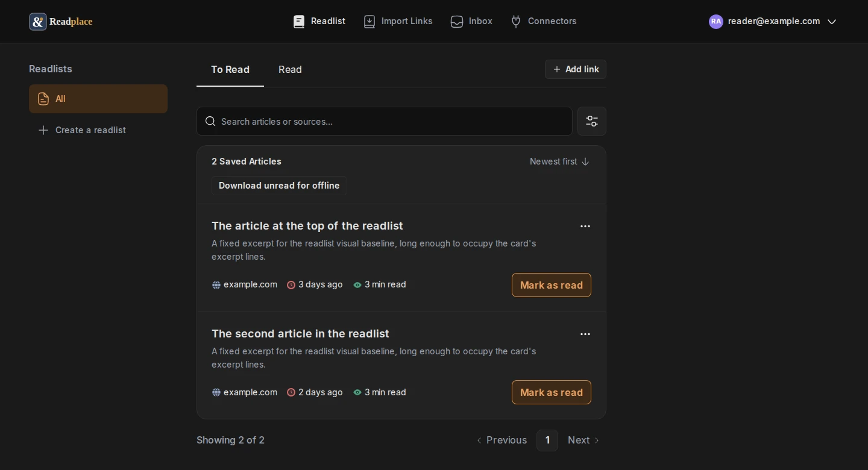Click the RA user avatar
868x470 pixels.
(716, 21)
